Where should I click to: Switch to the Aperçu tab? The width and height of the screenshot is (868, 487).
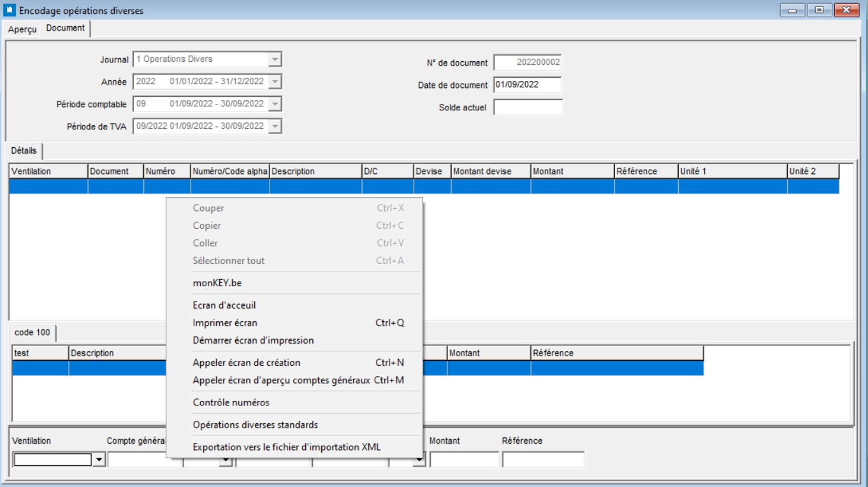[x=22, y=29]
